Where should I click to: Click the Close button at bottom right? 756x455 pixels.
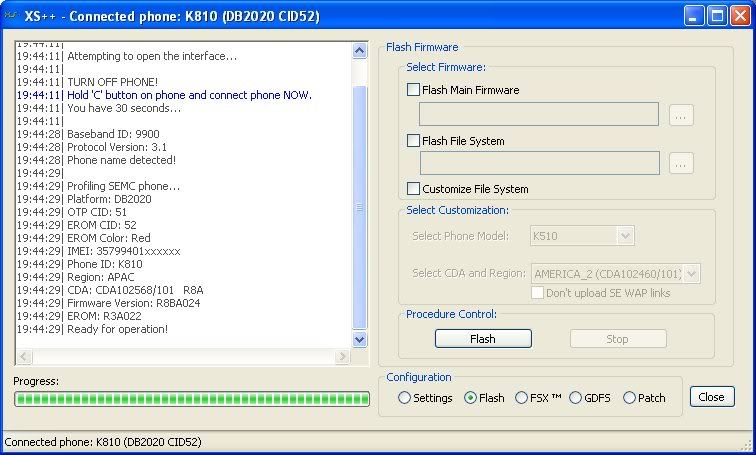(x=711, y=397)
